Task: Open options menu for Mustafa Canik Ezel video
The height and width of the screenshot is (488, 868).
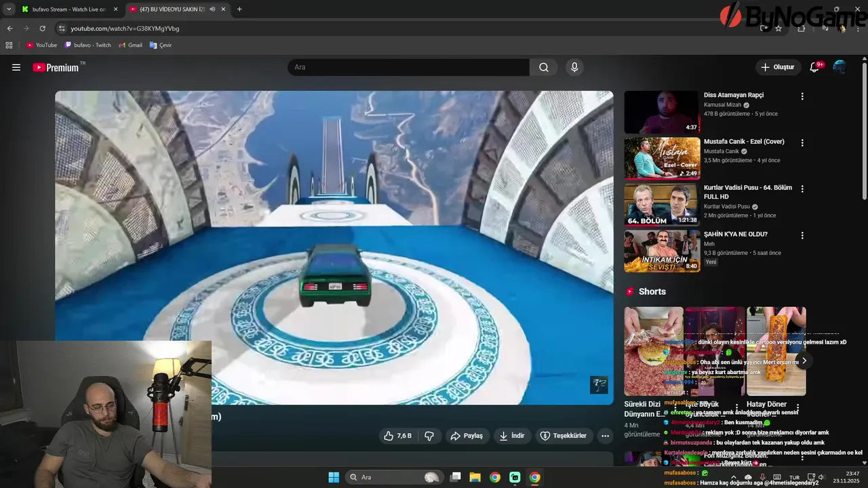Action: pos(802,143)
